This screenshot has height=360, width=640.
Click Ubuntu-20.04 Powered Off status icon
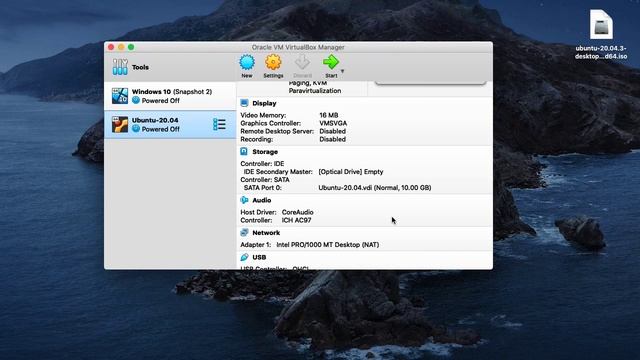point(136,129)
